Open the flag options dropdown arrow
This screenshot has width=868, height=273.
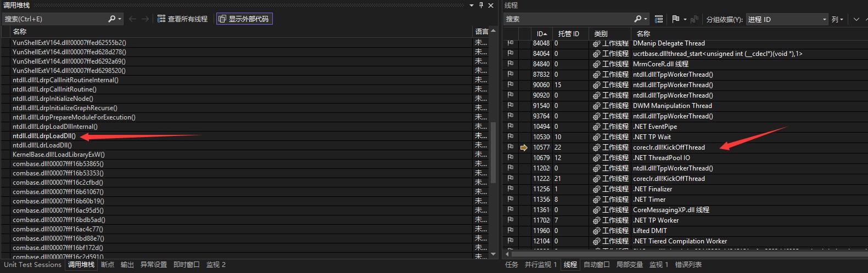[685, 19]
